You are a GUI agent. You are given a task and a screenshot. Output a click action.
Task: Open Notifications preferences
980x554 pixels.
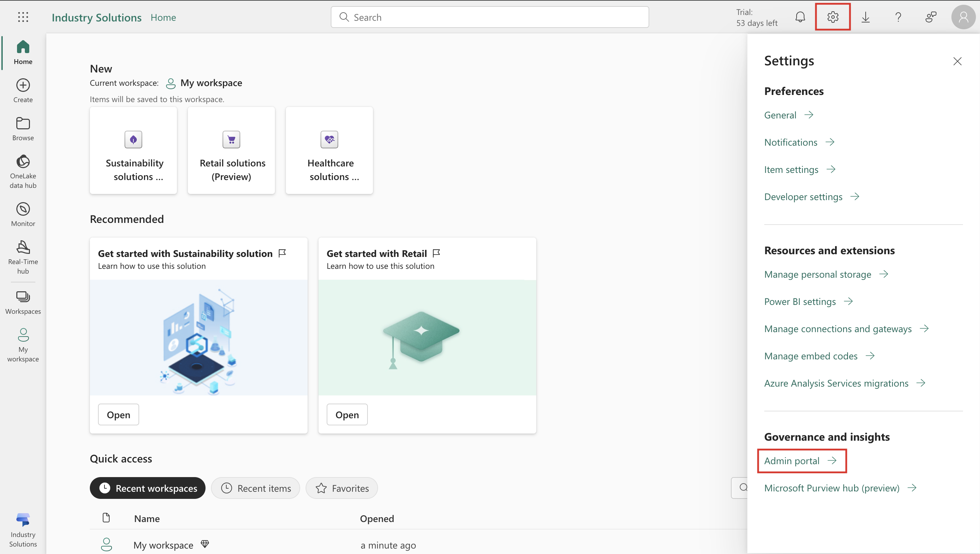[x=799, y=142]
